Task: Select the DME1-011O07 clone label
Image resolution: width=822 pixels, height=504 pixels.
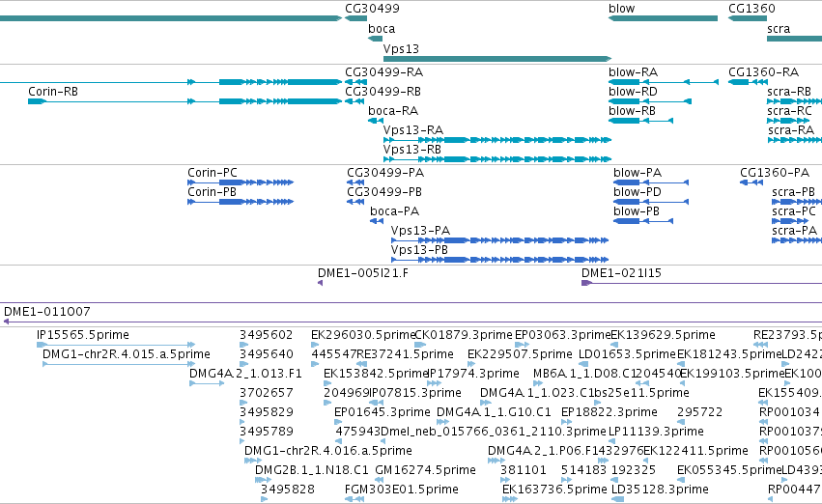Action: (47, 312)
